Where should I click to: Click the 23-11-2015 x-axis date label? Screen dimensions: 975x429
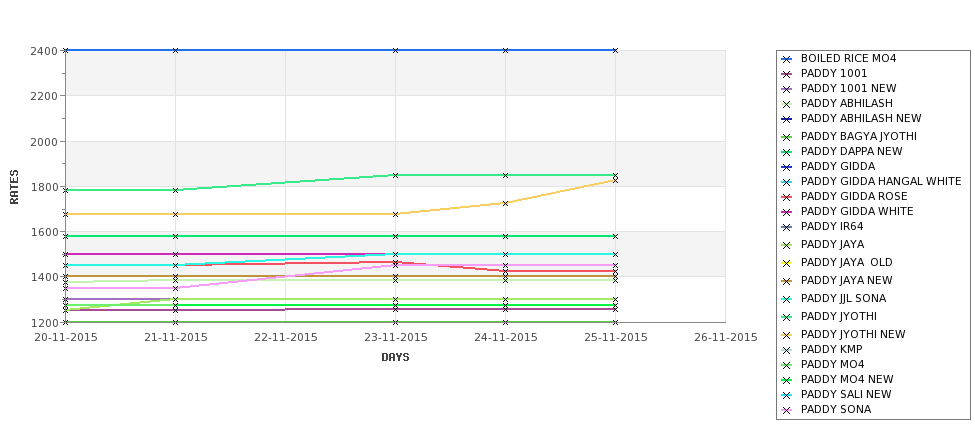395,338
